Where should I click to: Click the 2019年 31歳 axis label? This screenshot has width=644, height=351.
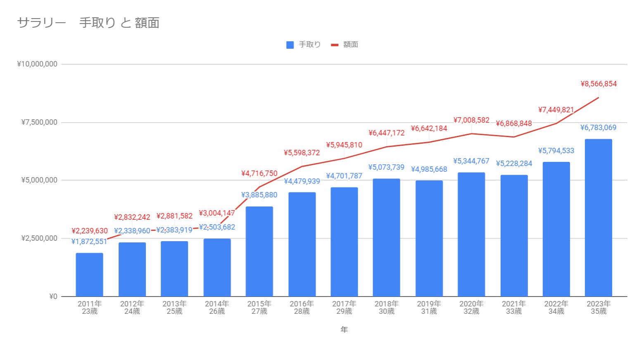point(429,308)
